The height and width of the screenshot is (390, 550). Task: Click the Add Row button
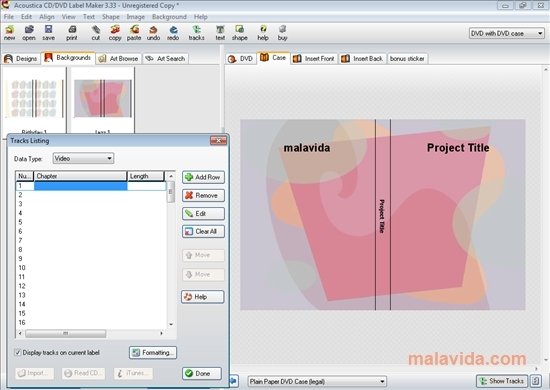pos(203,177)
